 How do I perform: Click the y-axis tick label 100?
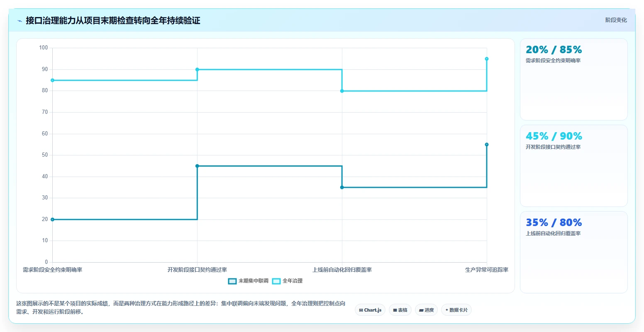click(44, 48)
